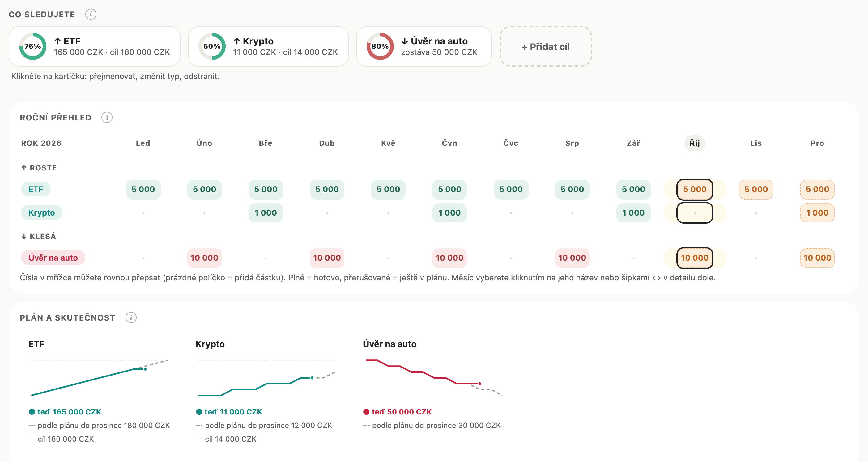Open the Úvěr na auto goal card
This screenshot has width=868, height=462.
(424, 46)
